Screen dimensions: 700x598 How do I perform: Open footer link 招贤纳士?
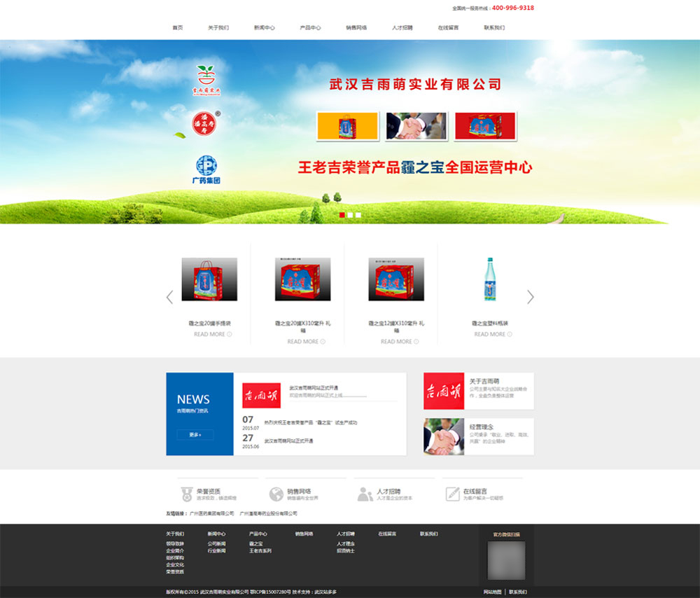pyautogui.click(x=346, y=550)
